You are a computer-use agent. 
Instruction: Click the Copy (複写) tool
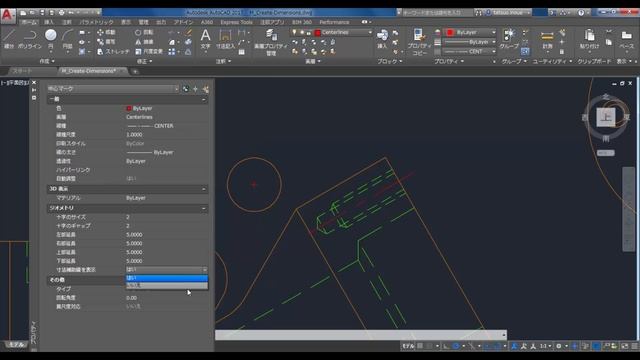pyautogui.click(x=106, y=42)
